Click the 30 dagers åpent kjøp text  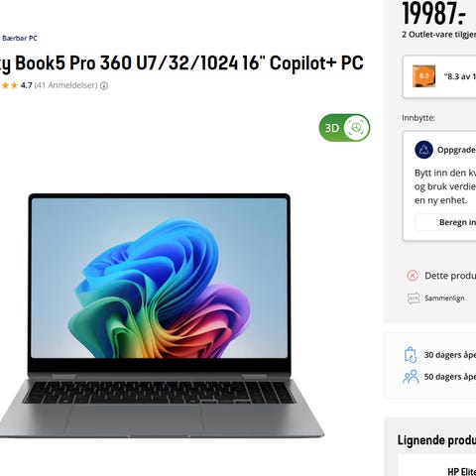(x=450, y=355)
